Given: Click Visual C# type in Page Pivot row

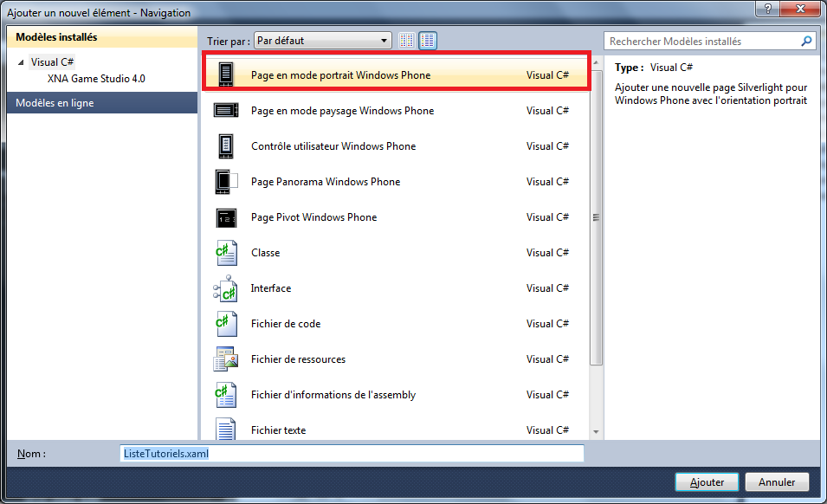Looking at the screenshot, I should (x=547, y=217).
